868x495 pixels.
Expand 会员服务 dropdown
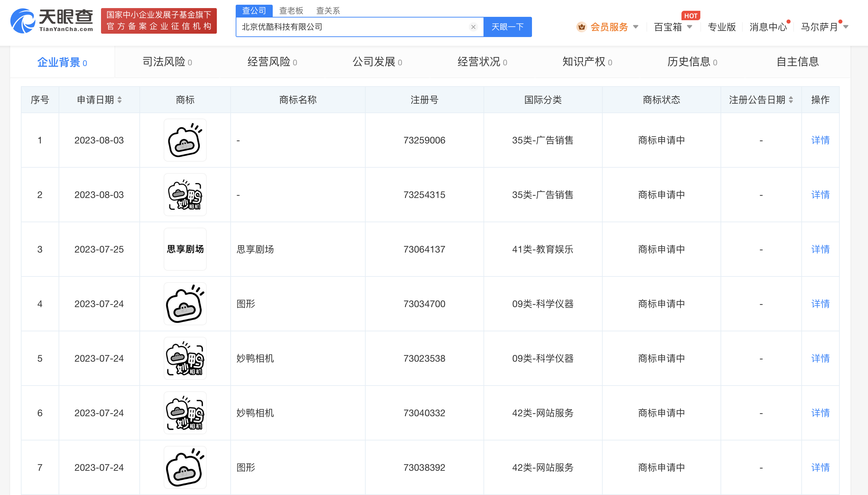(636, 27)
